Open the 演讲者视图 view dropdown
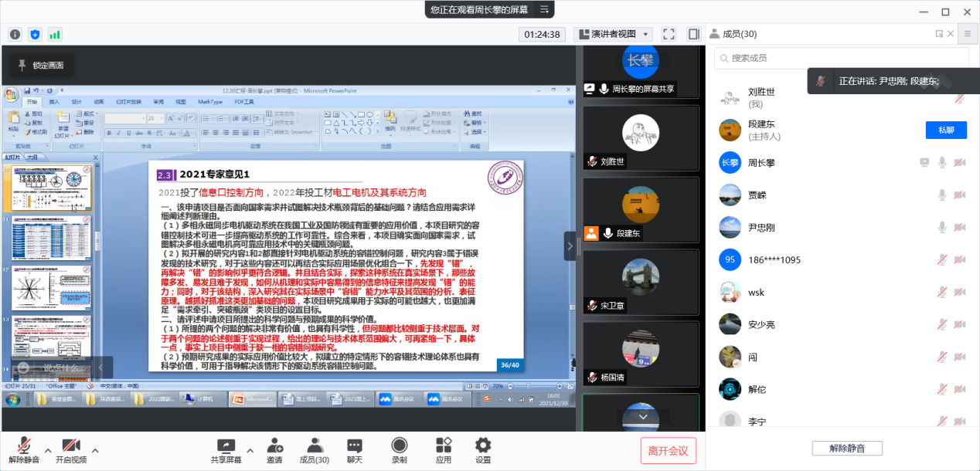The image size is (980, 471). click(x=613, y=34)
